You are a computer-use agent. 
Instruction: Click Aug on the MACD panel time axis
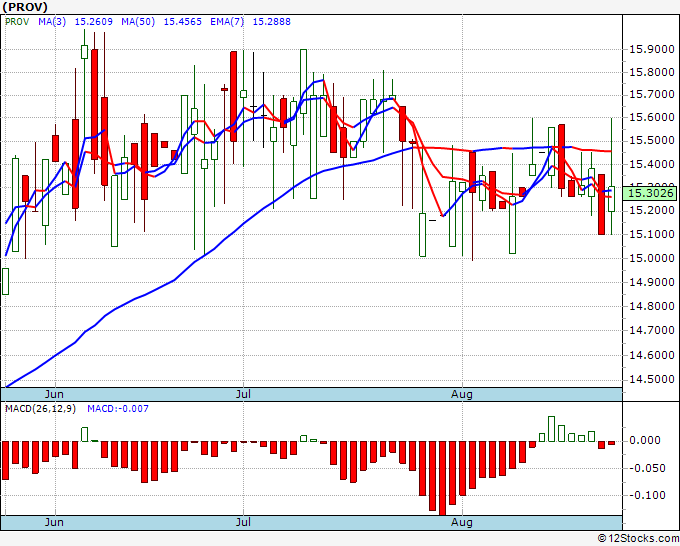point(461,522)
